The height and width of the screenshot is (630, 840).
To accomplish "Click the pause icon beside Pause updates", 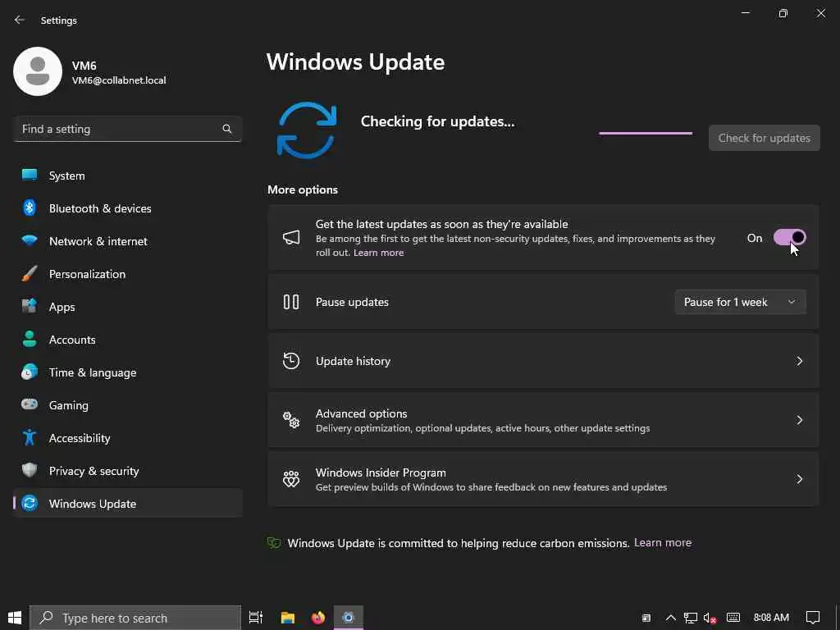I will coord(291,302).
